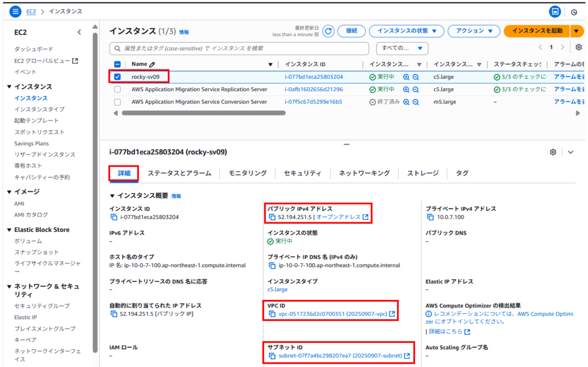Screen dimensions: 588x367
Task: Switch to ストレージ tab
Action: pos(423,173)
